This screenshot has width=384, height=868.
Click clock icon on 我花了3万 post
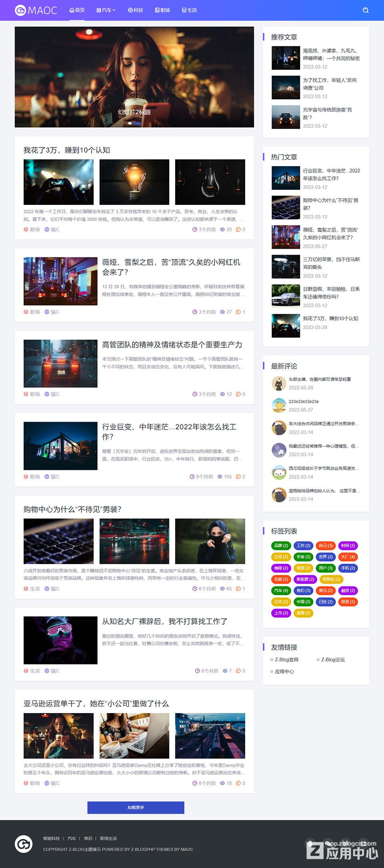coord(195,230)
